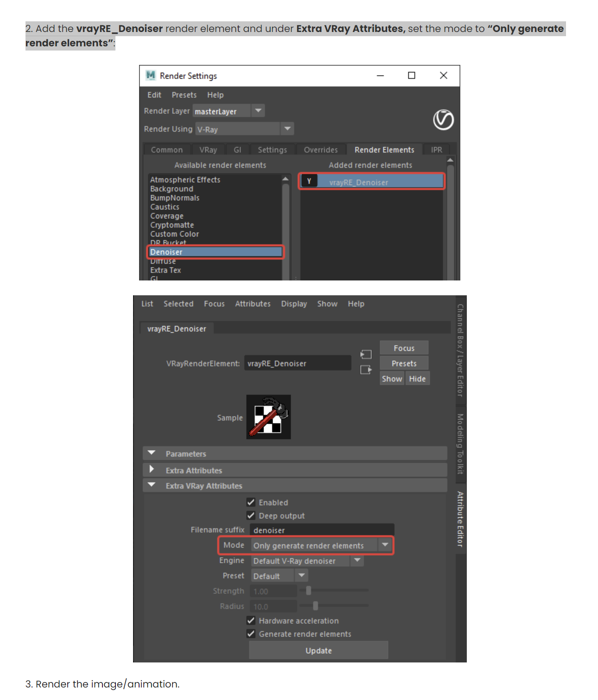The image size is (598, 700).
Task: Select Atmospheric Effects render element
Action: tap(185, 179)
